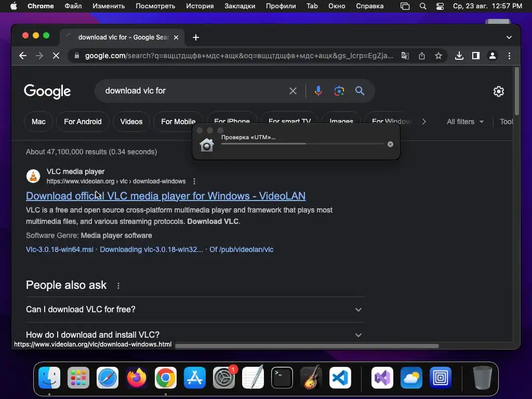Image resolution: width=532 pixels, height=399 pixels.
Task: Open the All filters dropdown
Action: tap(465, 122)
